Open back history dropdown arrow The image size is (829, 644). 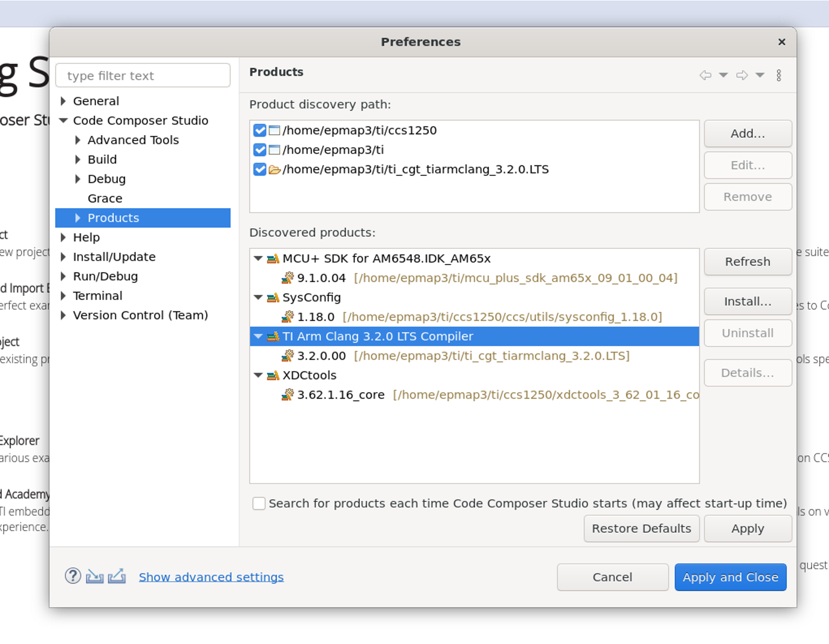(x=723, y=75)
